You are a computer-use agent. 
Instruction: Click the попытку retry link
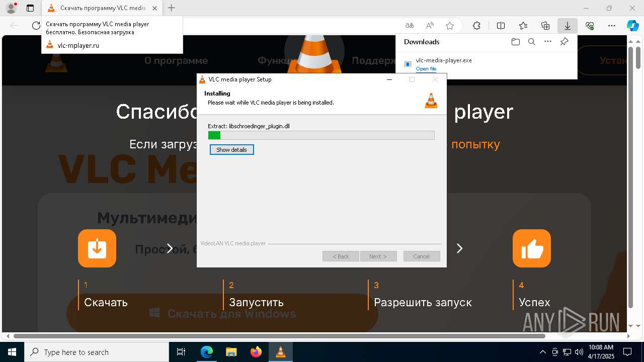tap(475, 145)
